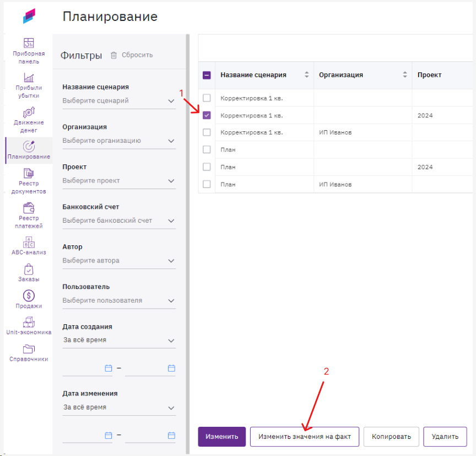Toggle the select-all header checkbox
This screenshot has height=456, width=476.
coord(207,75)
